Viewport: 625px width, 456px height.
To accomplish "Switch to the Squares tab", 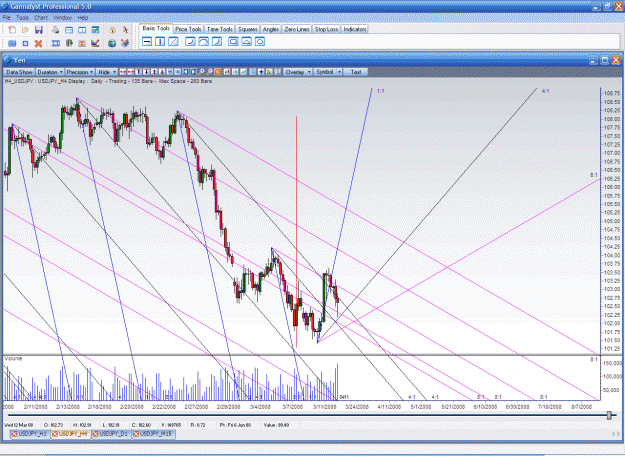I will (248, 29).
